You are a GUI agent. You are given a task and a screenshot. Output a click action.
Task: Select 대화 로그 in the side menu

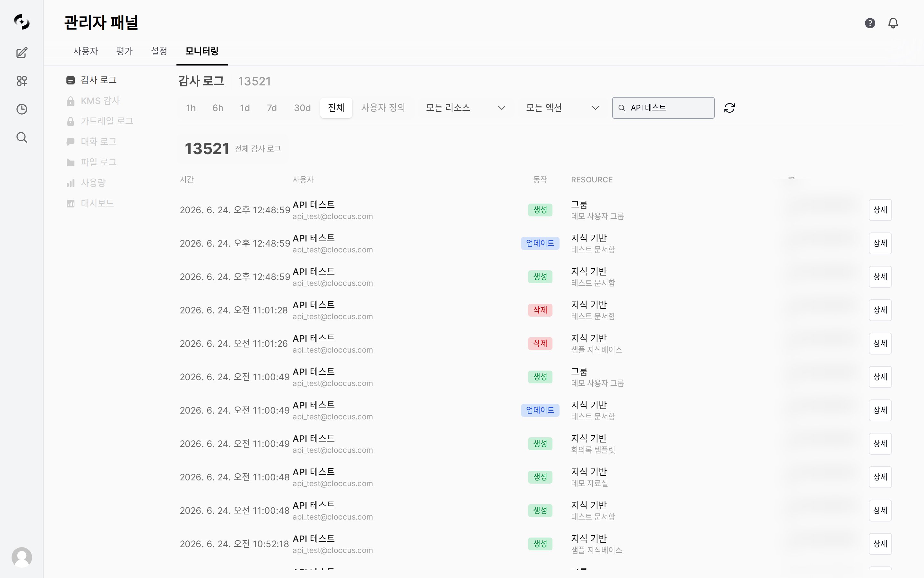click(x=91, y=142)
